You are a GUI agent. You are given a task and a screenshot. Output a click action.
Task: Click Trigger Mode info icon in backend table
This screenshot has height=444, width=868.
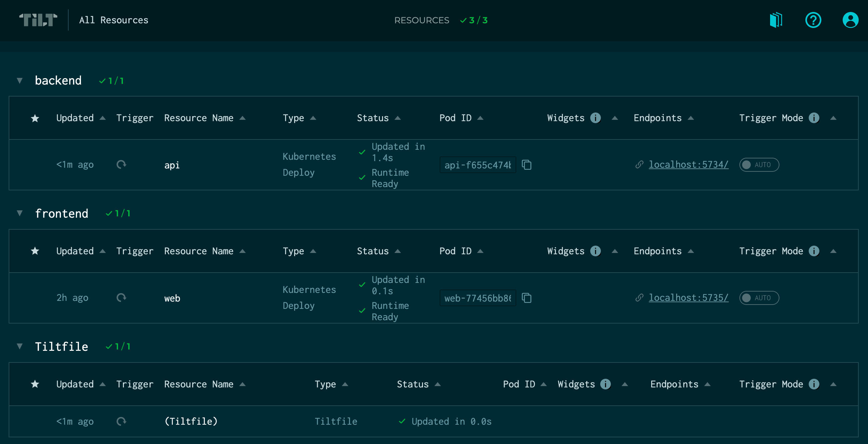pos(814,118)
